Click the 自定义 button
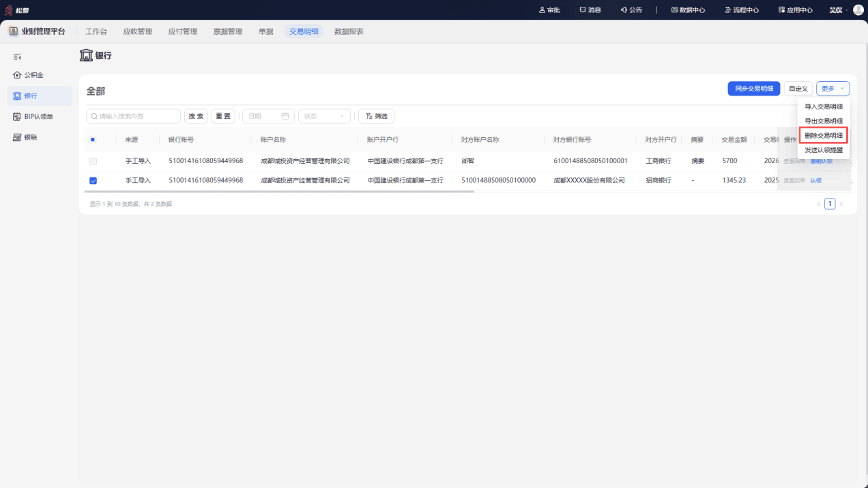 [x=798, y=89]
